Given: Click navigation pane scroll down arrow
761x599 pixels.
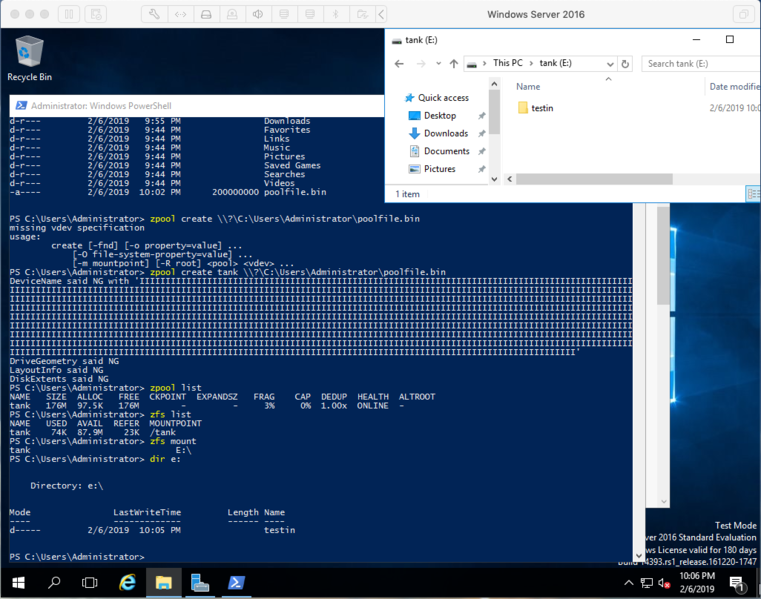Looking at the screenshot, I should coord(494,179).
